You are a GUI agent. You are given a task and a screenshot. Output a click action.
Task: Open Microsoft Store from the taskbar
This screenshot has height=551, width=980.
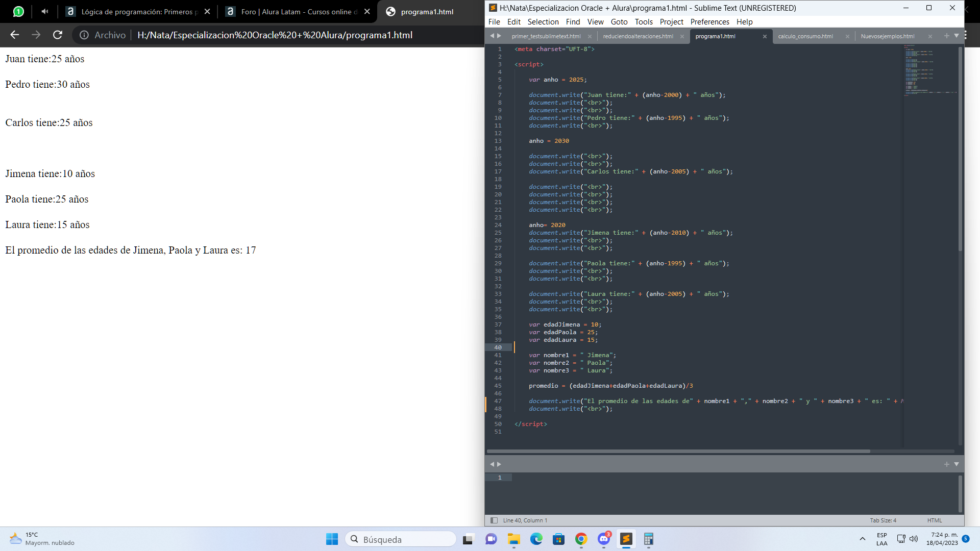[558, 539]
